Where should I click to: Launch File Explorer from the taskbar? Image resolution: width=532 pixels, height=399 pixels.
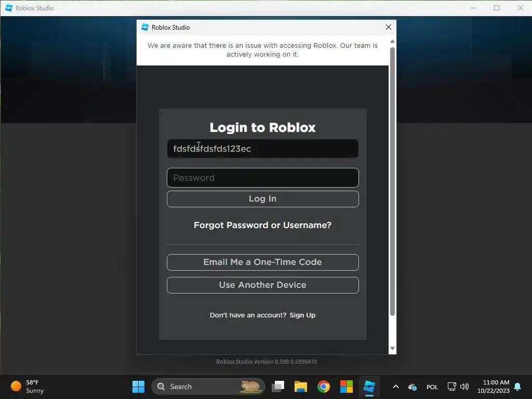tap(301, 387)
